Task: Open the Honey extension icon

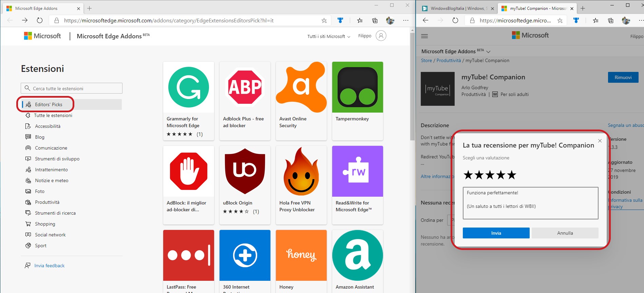Action: coord(301,255)
